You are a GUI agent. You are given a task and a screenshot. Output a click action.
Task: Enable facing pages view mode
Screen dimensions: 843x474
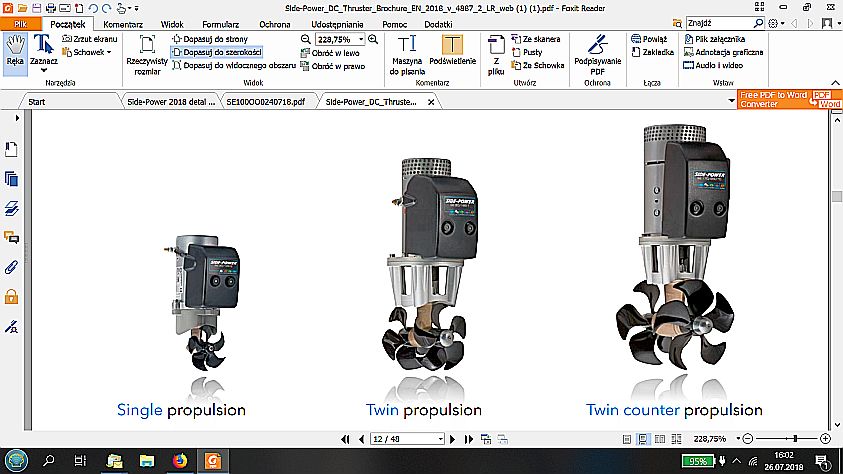click(660, 439)
